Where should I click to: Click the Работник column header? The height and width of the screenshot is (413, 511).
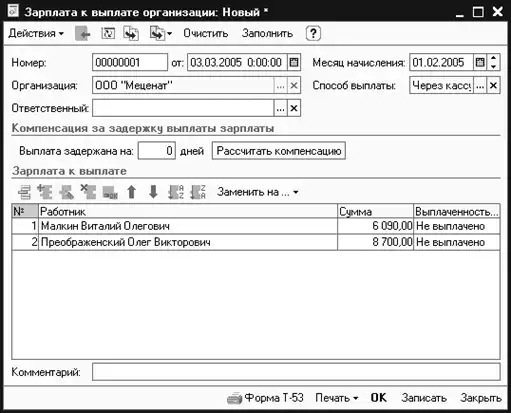click(x=188, y=211)
